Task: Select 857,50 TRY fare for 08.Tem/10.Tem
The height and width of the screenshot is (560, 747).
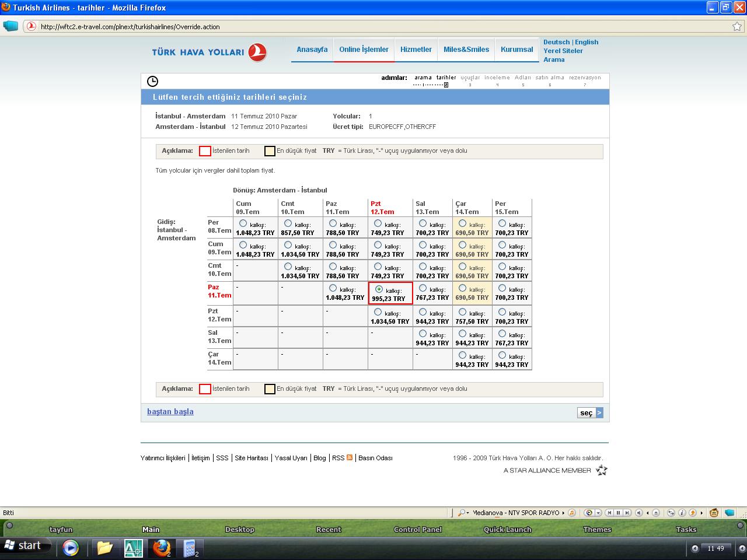Action: tap(288, 223)
